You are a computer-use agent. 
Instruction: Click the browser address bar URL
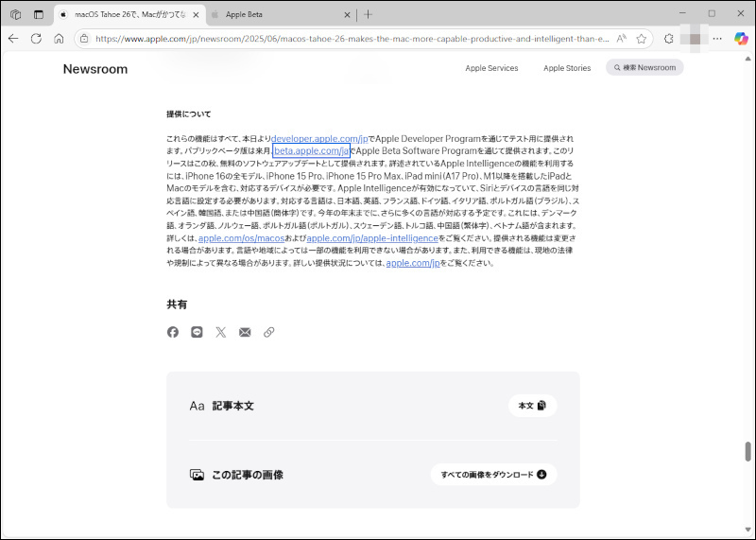click(352, 39)
